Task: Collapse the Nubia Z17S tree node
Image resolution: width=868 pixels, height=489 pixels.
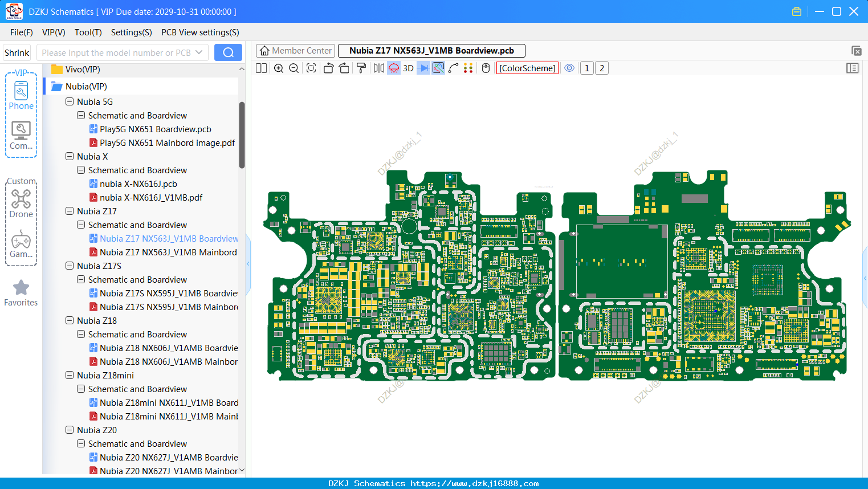Action: tap(70, 266)
